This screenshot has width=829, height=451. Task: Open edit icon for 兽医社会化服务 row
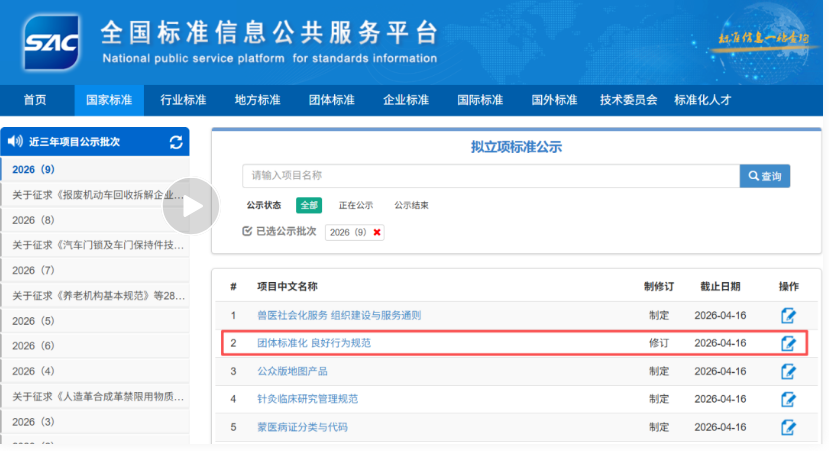tap(788, 315)
